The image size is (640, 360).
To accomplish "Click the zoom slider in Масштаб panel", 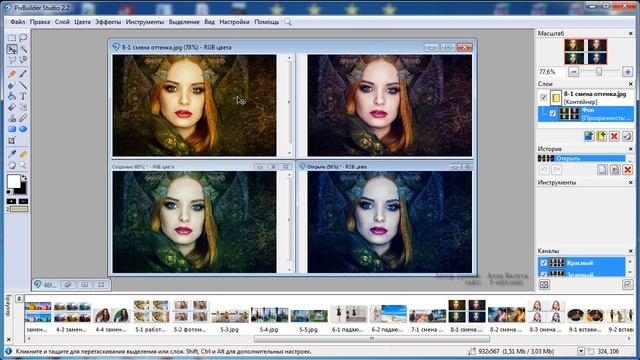I will coord(599,72).
